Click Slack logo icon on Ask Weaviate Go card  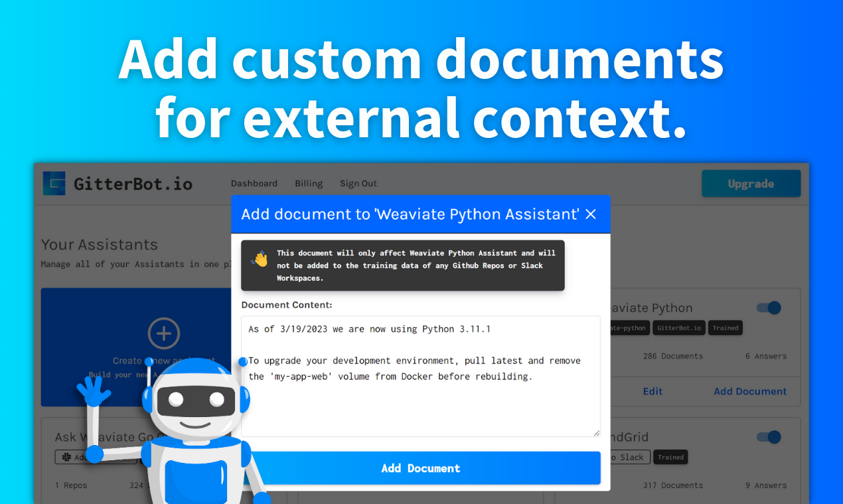[66, 457]
